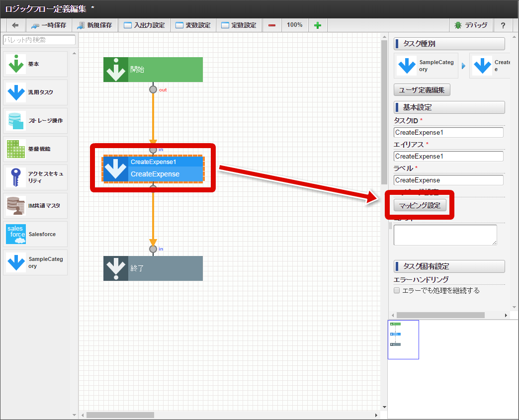The image size is (519, 420).
Task: Focus the palette search (パレット内検索) field
Action: pos(39,40)
